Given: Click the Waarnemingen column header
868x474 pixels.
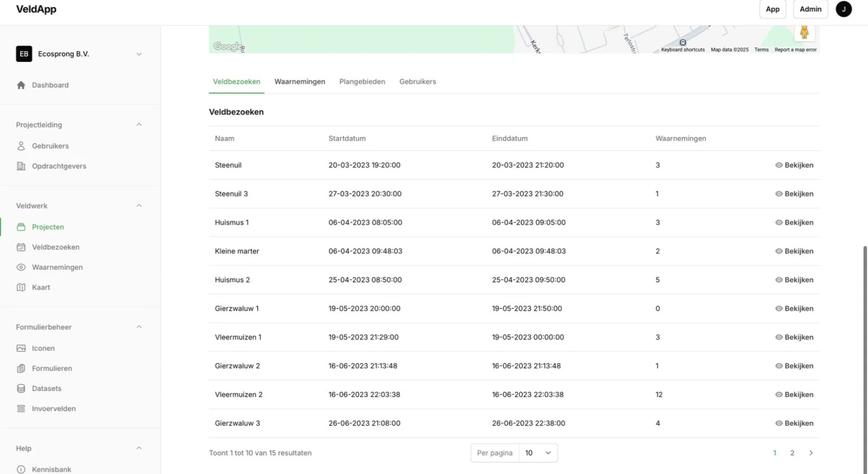Looking at the screenshot, I should 681,138.
